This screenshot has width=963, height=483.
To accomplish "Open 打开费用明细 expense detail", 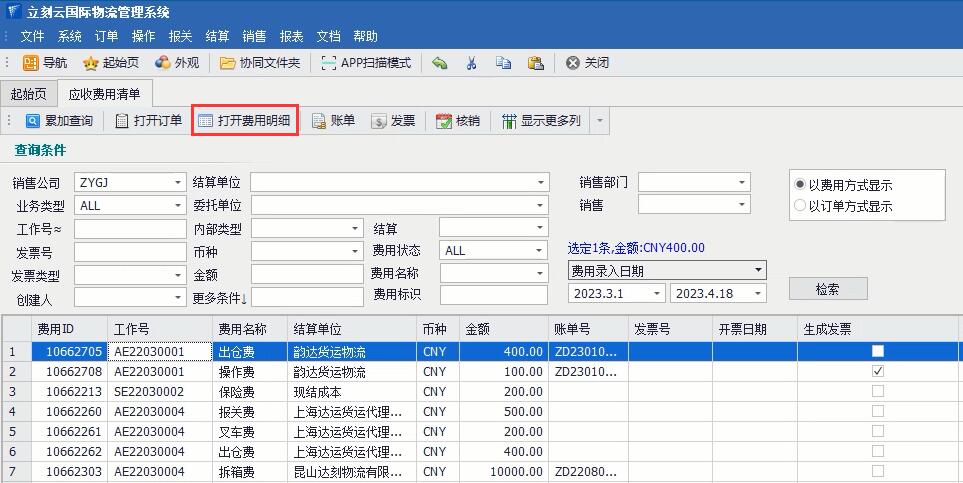I will click(245, 121).
